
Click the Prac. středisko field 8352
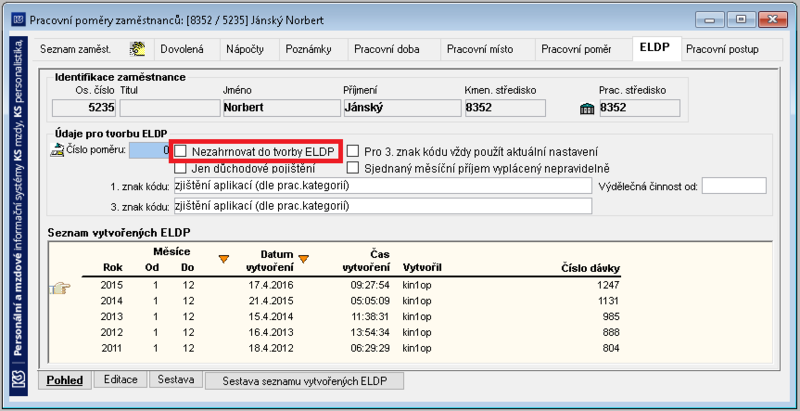[639, 108]
